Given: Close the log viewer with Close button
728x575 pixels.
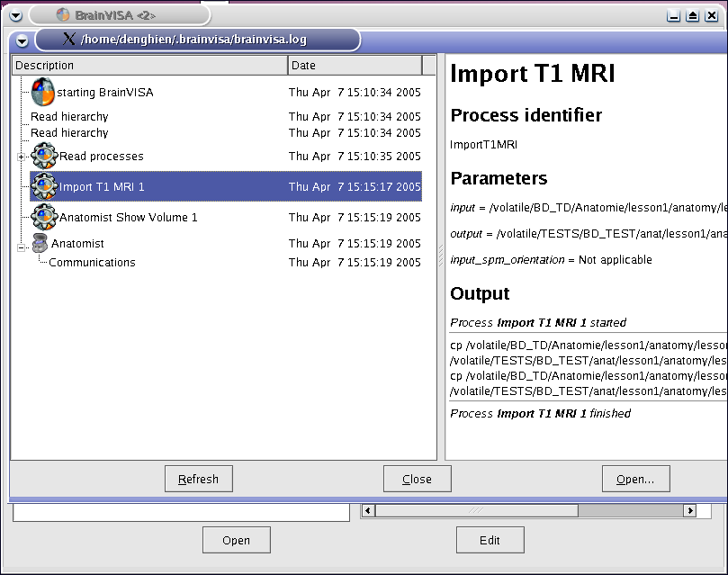Looking at the screenshot, I should [417, 479].
